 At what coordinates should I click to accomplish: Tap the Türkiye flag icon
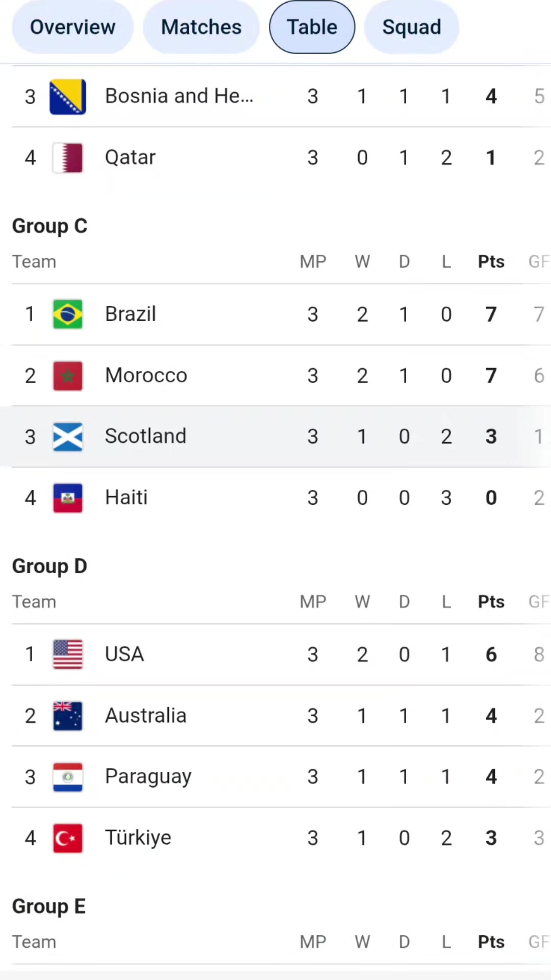[x=68, y=838]
